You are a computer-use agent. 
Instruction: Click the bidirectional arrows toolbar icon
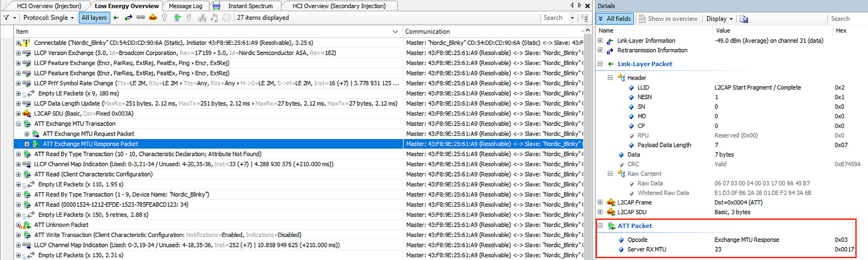pyautogui.click(x=128, y=18)
